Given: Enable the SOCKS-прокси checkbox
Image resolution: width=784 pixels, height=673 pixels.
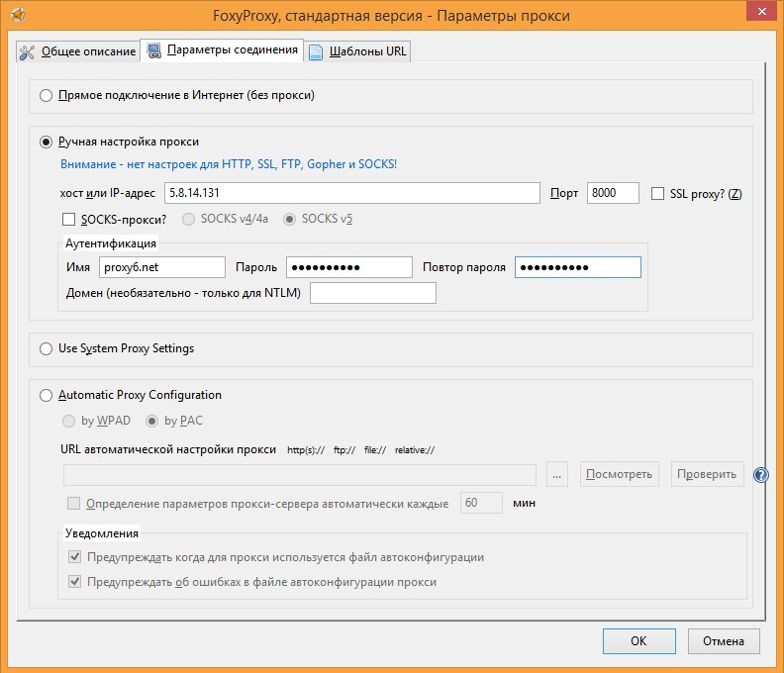Looking at the screenshot, I should click(69, 219).
